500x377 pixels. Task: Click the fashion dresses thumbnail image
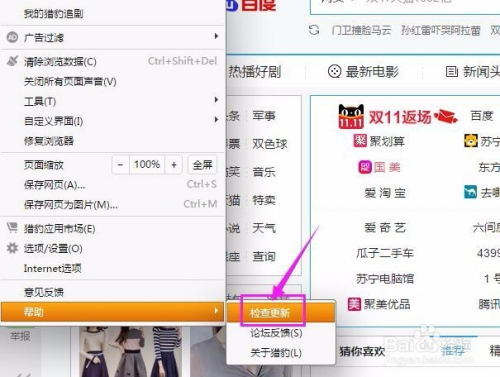(x=130, y=352)
